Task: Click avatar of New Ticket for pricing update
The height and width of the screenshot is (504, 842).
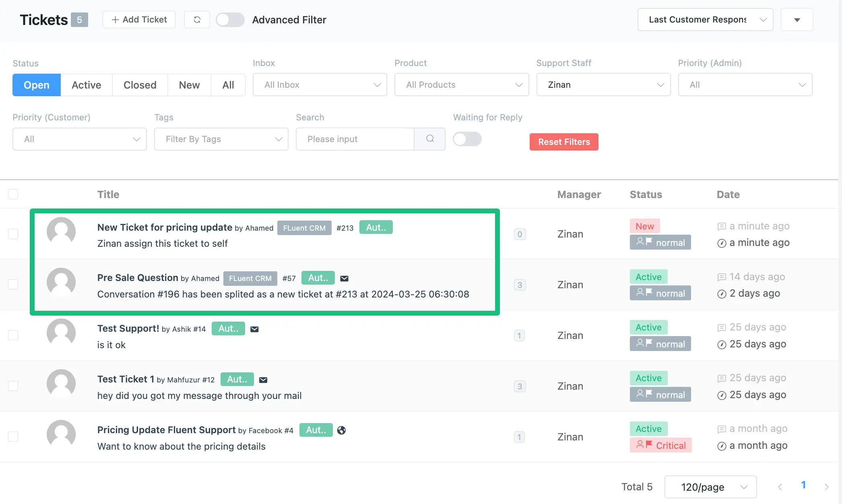Action: 61,231
